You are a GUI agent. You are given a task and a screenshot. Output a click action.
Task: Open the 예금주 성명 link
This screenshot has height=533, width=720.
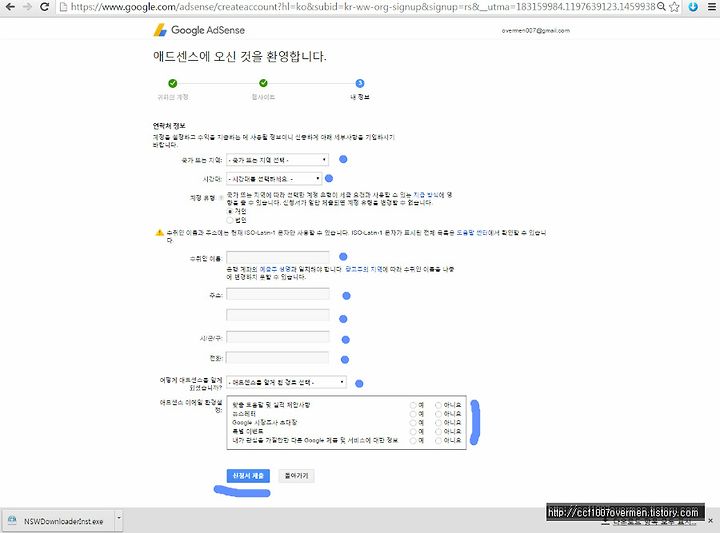point(278,269)
